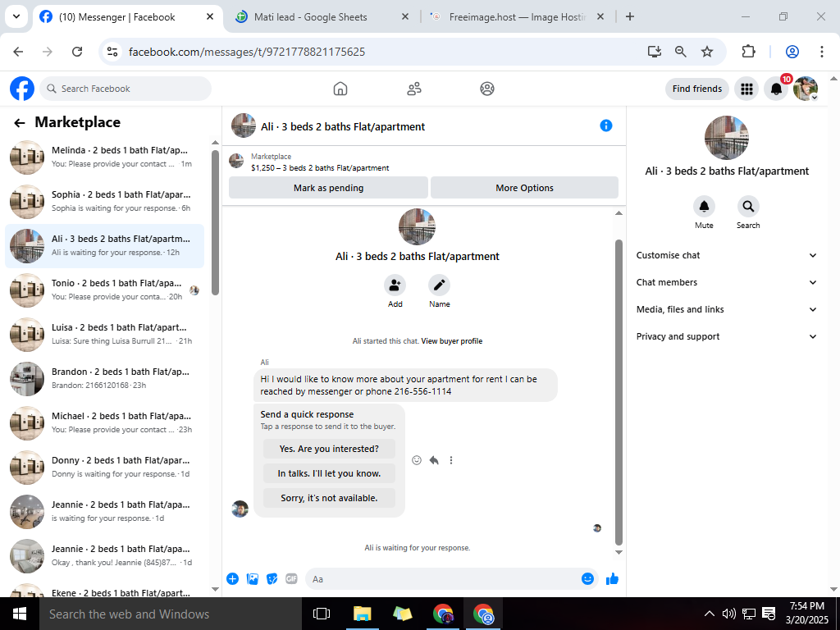This screenshot has width=840, height=630.
Task: Send a thumbs up like
Action: pyautogui.click(x=612, y=578)
